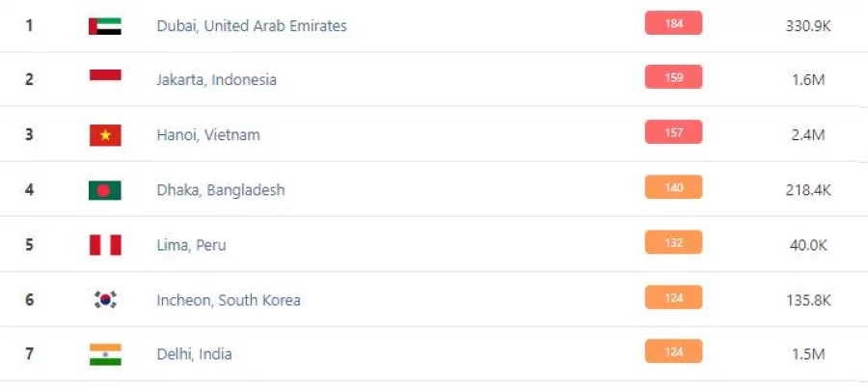Open the Jakarta, Indonesia city link
This screenshot has width=868, height=387.
pyautogui.click(x=216, y=80)
